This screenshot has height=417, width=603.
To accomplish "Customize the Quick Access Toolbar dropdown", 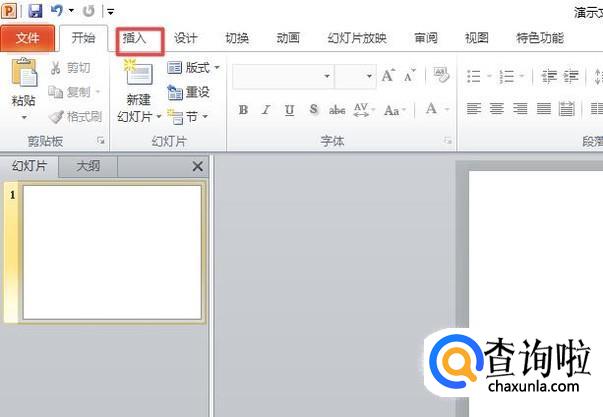I will tap(110, 12).
